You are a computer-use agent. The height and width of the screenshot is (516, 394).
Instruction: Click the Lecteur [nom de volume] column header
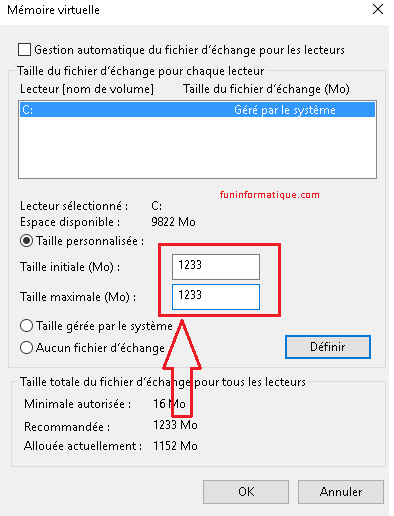(87, 89)
